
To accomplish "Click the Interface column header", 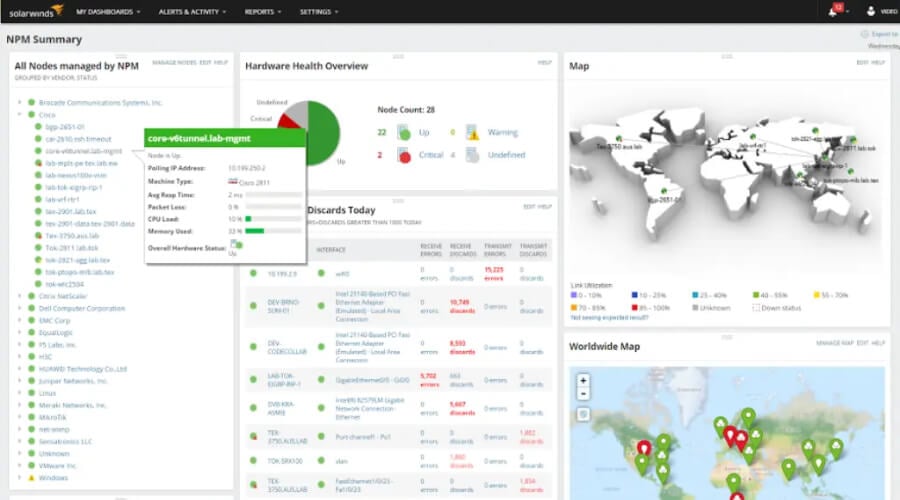I will click(x=331, y=250).
